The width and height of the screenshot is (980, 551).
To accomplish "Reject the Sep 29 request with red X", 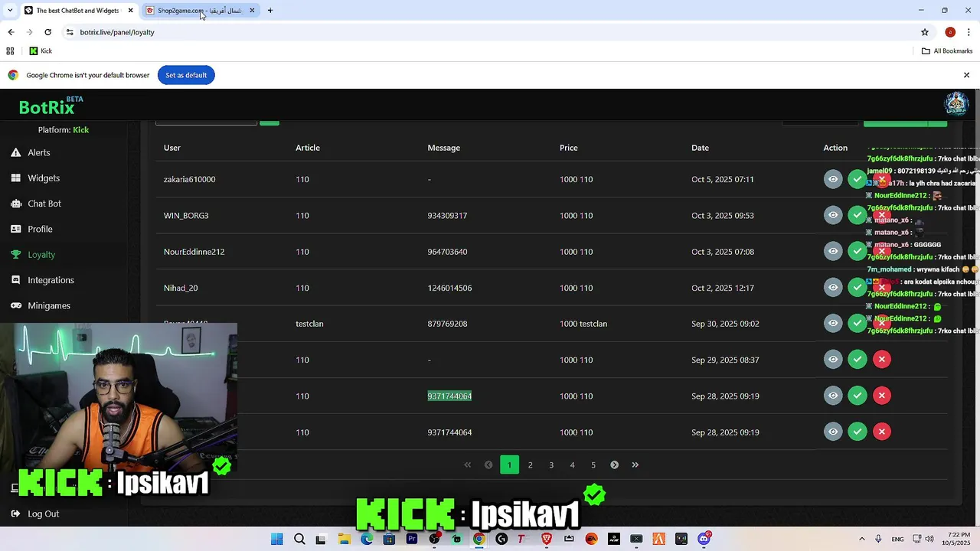I will (882, 359).
